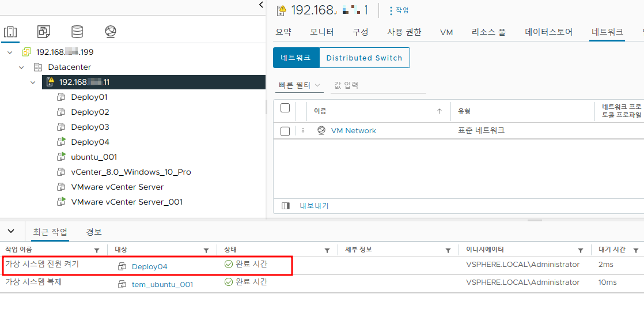Click the VM icon next to Deploy02

tap(61, 112)
